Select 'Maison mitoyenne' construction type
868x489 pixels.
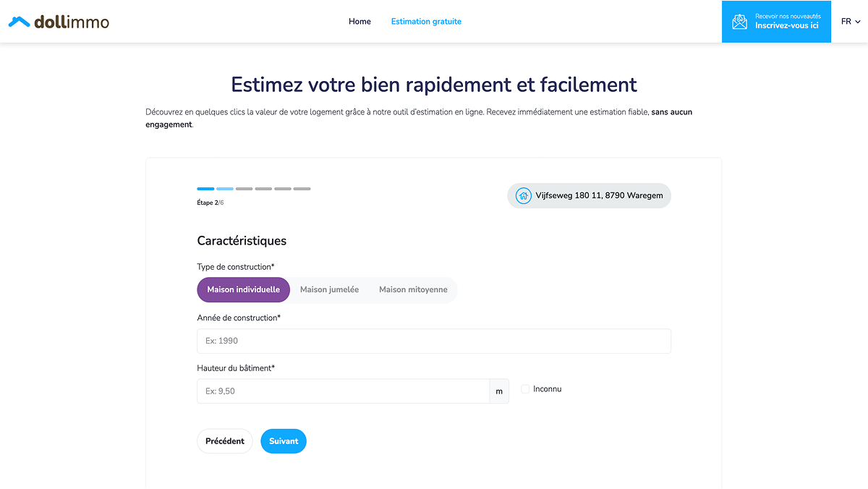(412, 289)
